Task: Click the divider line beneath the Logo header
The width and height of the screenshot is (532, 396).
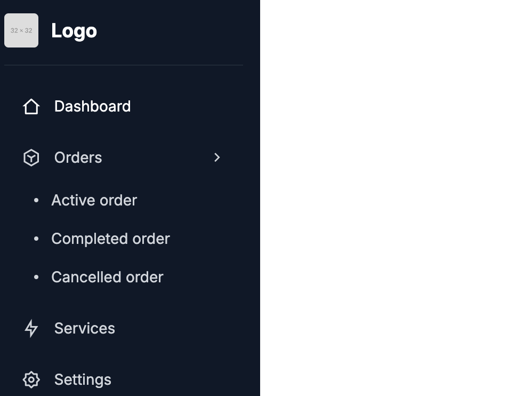Action: (x=124, y=65)
